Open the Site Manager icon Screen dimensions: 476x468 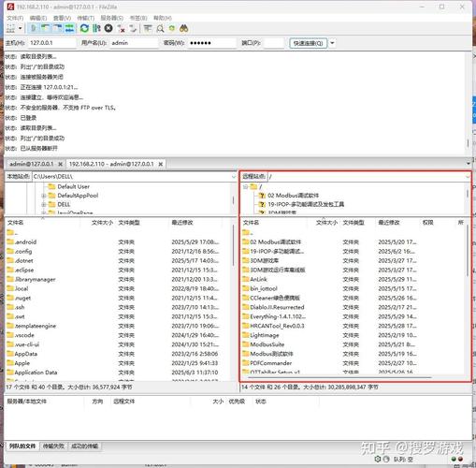click(11, 28)
